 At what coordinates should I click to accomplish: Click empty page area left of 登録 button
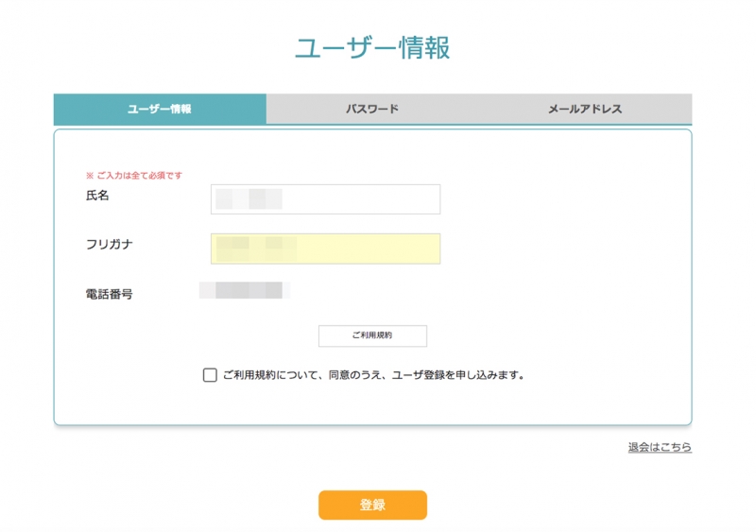pyautogui.click(x=189, y=505)
